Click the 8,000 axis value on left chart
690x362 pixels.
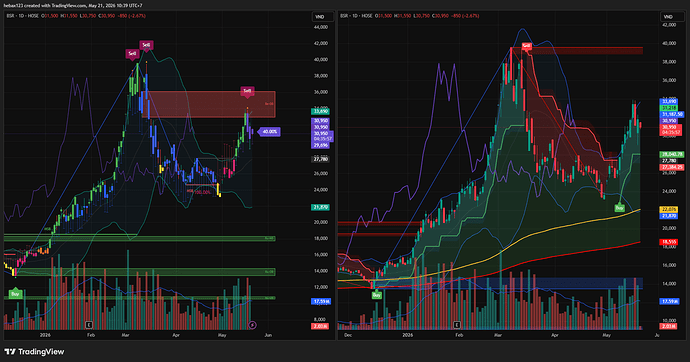[x=321, y=320]
